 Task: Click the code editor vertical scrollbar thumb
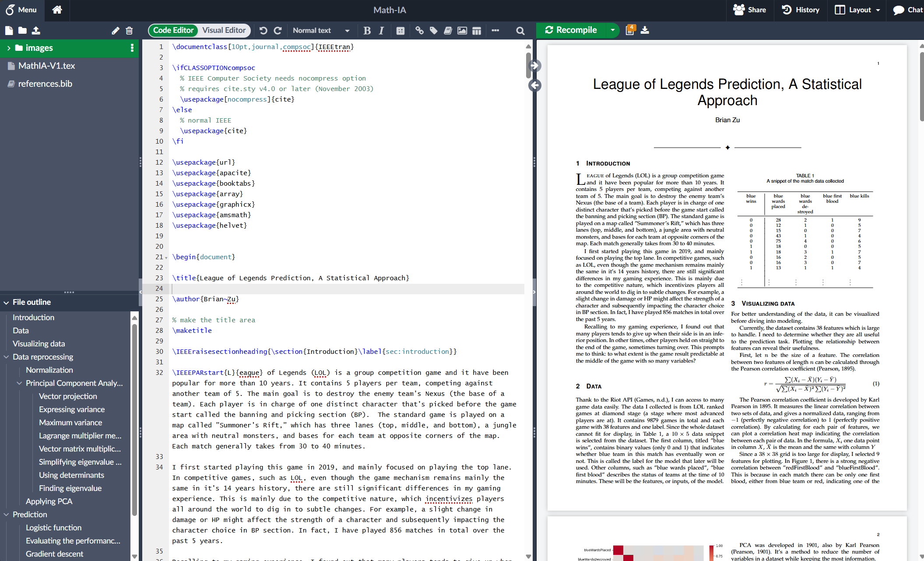click(528, 65)
